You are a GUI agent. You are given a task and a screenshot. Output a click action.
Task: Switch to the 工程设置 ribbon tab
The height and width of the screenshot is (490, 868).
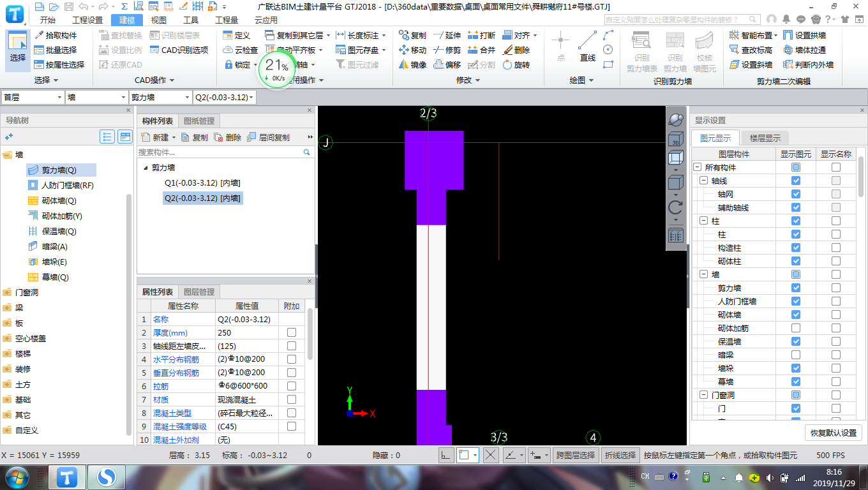click(x=87, y=20)
